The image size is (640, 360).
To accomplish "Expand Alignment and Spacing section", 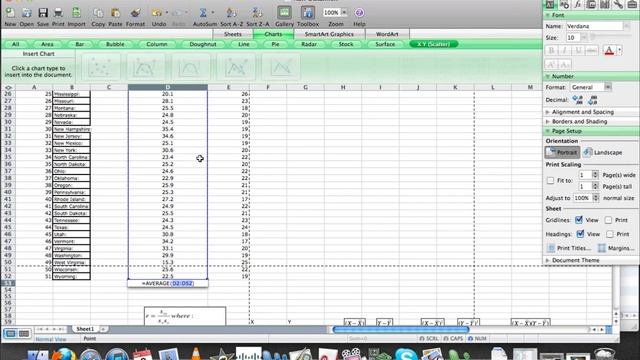I will click(x=548, y=112).
